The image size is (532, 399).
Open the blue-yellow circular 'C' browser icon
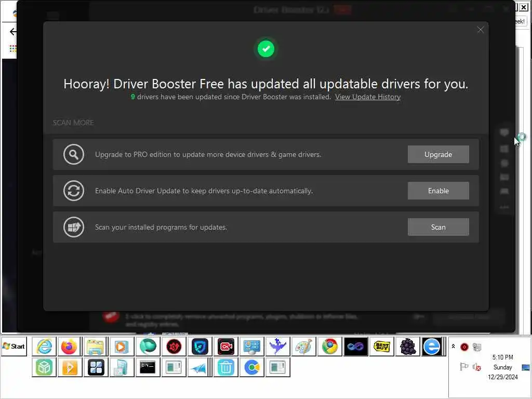click(252, 367)
